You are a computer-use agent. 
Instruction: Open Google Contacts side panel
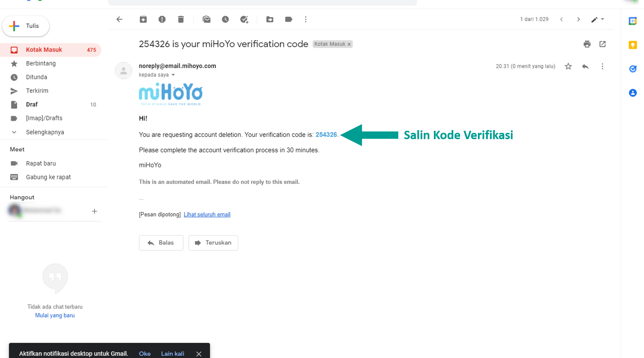click(632, 93)
